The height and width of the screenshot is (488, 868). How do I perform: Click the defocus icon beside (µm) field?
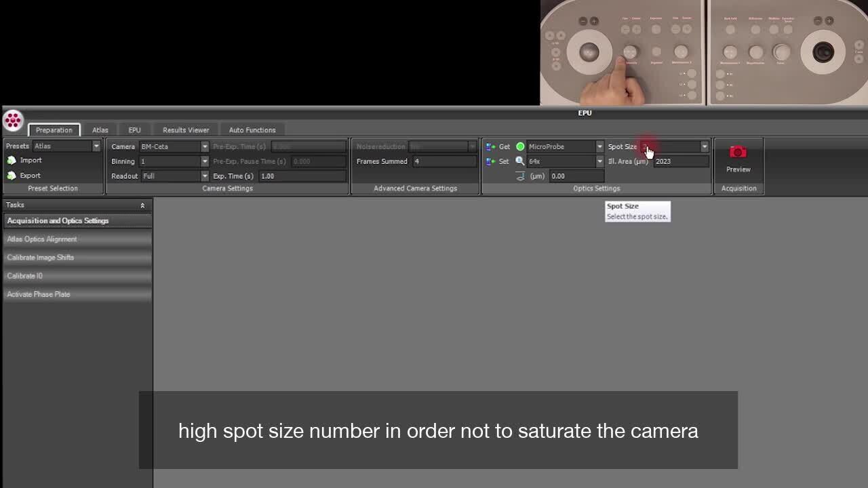[520, 176]
